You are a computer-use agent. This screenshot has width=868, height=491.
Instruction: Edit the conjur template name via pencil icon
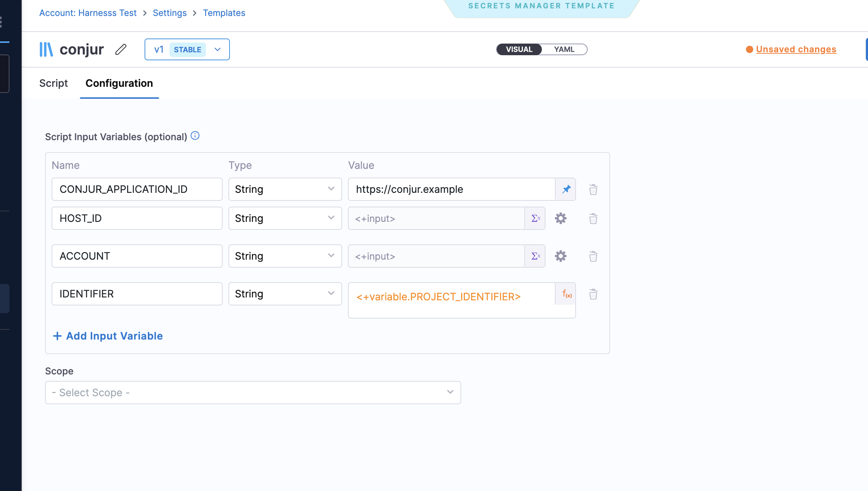pos(120,49)
